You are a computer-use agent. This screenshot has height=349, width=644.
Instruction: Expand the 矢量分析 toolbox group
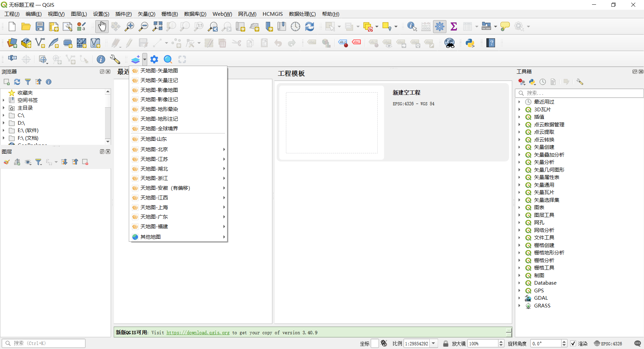tap(519, 162)
